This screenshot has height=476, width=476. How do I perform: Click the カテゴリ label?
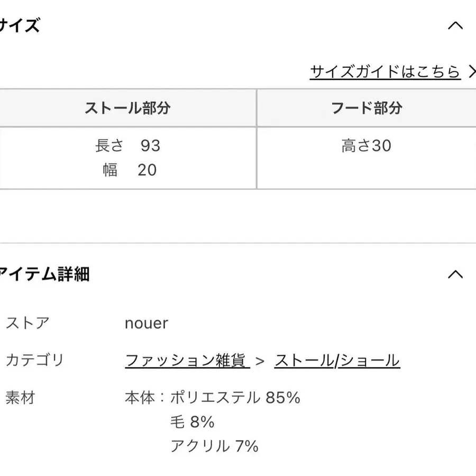[x=34, y=361]
